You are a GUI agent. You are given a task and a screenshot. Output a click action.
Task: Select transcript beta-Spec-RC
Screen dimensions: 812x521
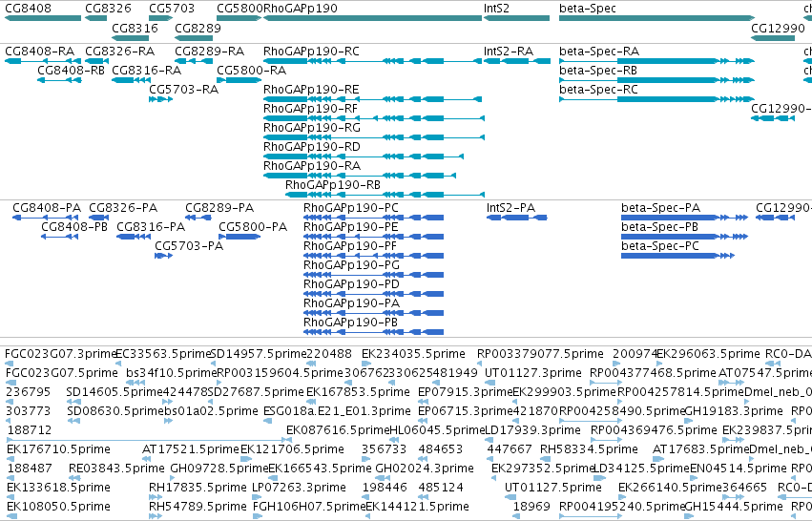click(656, 99)
